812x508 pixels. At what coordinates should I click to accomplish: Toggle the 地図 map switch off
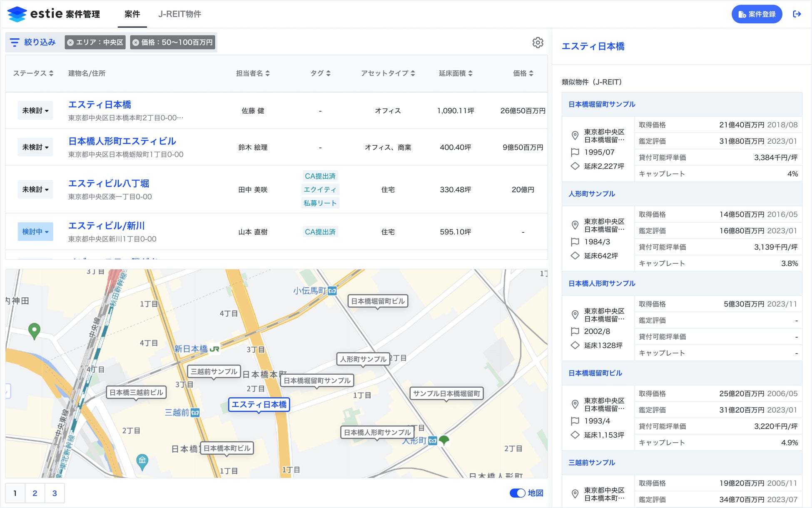[518, 493]
